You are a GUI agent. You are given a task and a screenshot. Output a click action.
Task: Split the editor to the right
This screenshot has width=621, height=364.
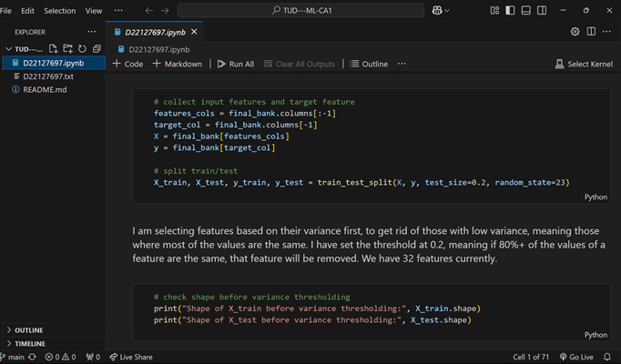coord(591,32)
